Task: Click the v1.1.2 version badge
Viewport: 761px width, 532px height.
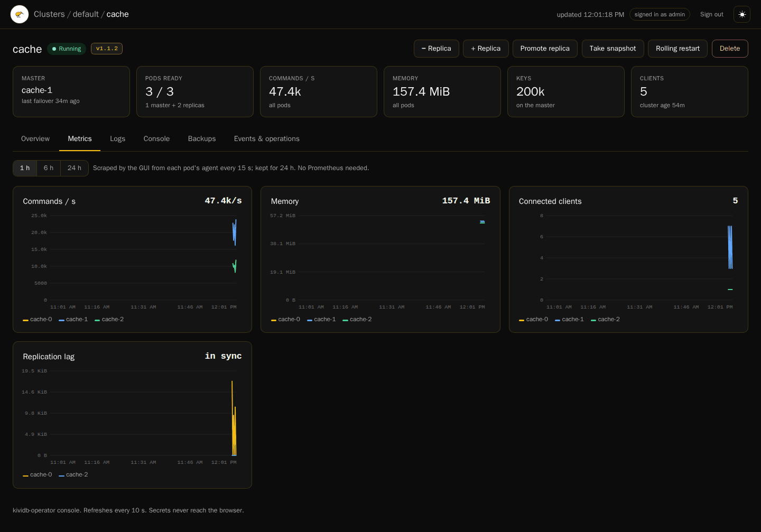Action: 107,49
